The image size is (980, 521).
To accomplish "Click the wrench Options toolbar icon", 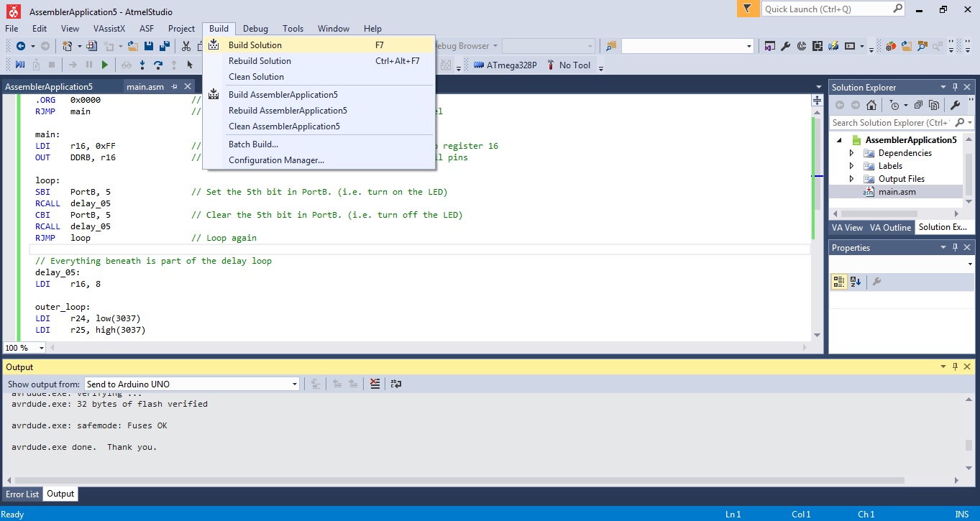I will click(x=785, y=45).
